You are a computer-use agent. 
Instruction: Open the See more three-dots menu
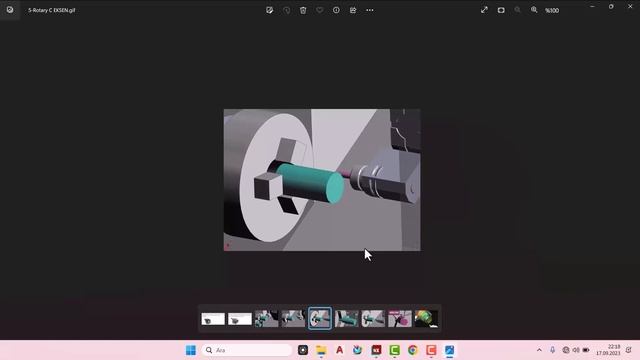coord(370,10)
